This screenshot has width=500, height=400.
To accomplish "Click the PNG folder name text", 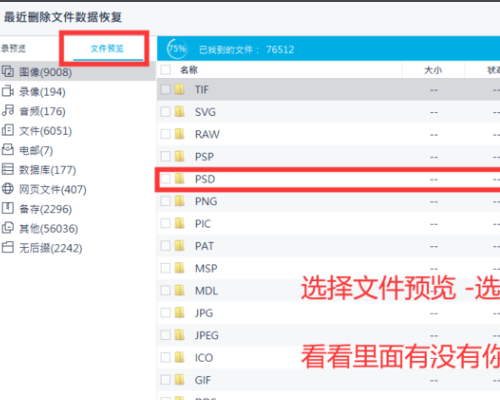I will click(206, 201).
